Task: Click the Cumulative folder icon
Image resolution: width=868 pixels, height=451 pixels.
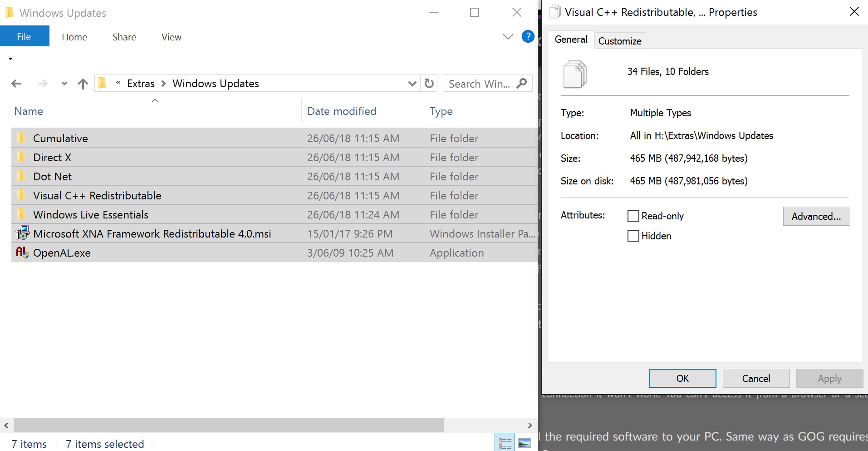Action: click(21, 137)
